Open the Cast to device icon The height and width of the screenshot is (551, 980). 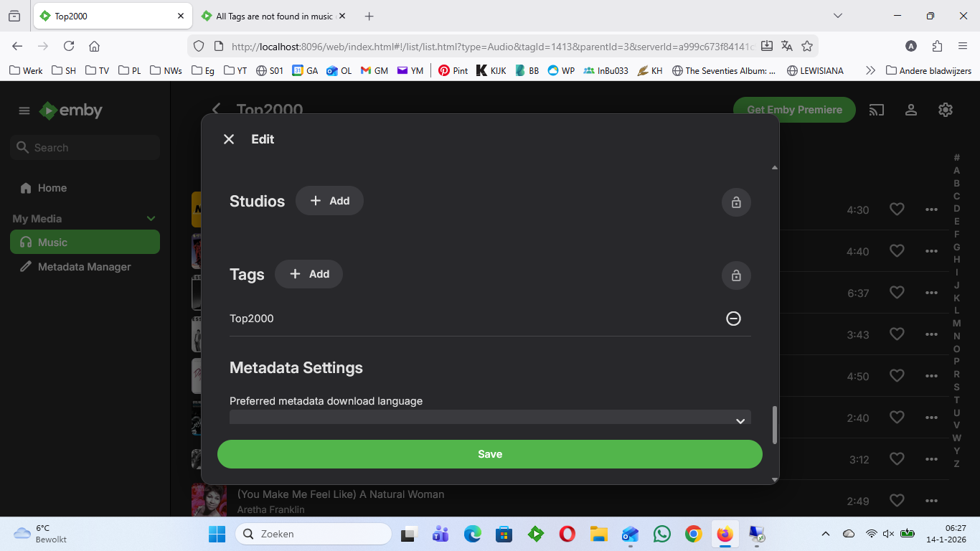(876, 110)
